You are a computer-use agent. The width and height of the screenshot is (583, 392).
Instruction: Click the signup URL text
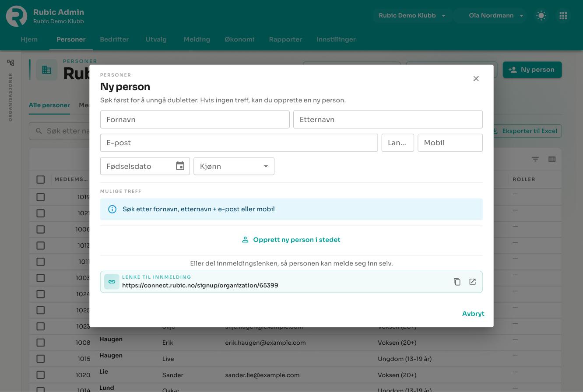[200, 285]
